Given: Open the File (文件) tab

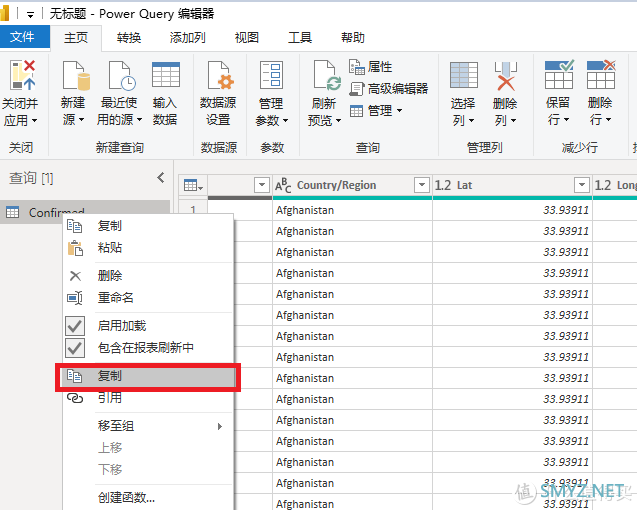Looking at the screenshot, I should pos(23,37).
